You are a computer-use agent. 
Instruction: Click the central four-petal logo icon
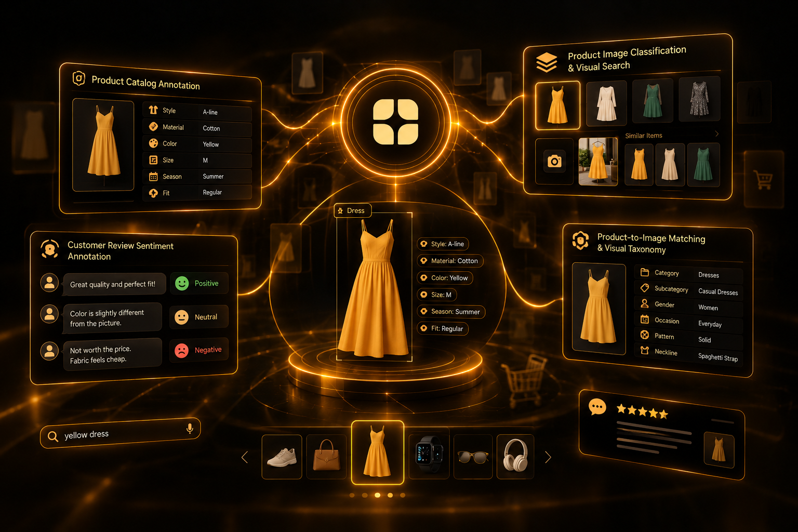[396, 122]
